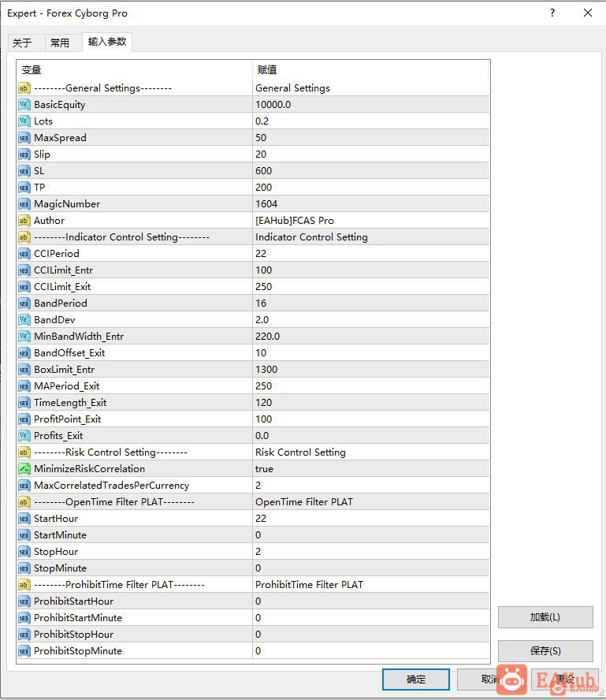Select the StopHour value 2
Viewport: 606px width, 700px height.
pyautogui.click(x=258, y=551)
